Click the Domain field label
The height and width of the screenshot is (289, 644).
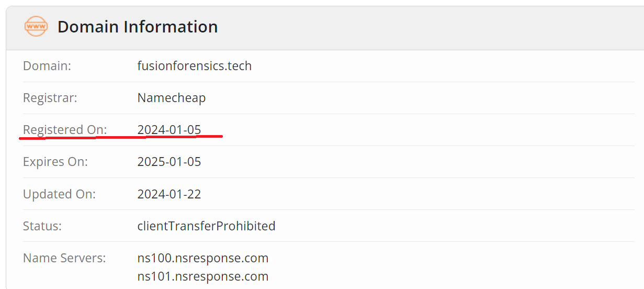pos(47,66)
